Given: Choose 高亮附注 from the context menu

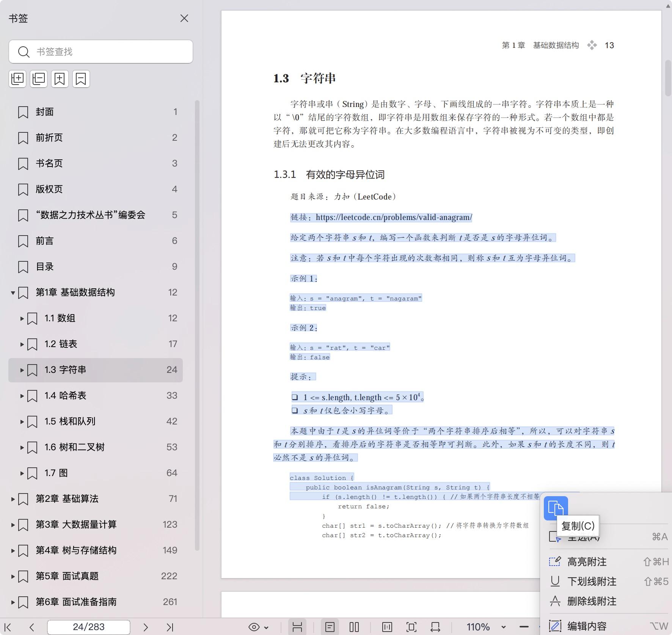Looking at the screenshot, I should pyautogui.click(x=587, y=562).
